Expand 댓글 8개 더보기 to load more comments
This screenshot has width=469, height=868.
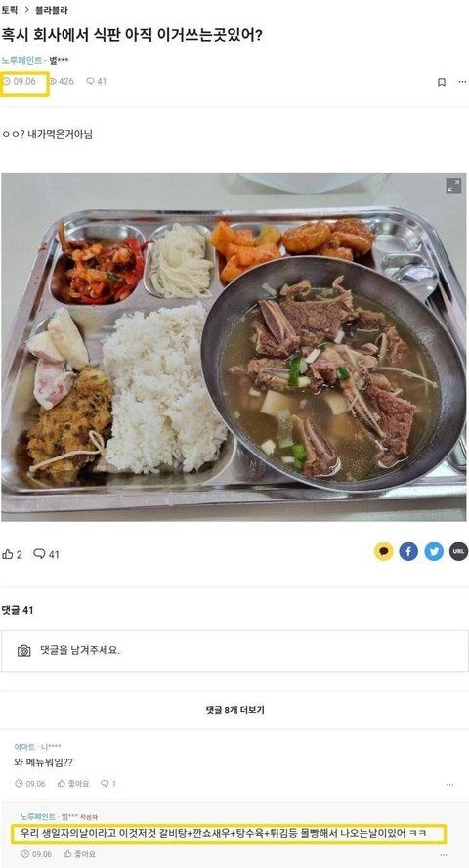234,709
